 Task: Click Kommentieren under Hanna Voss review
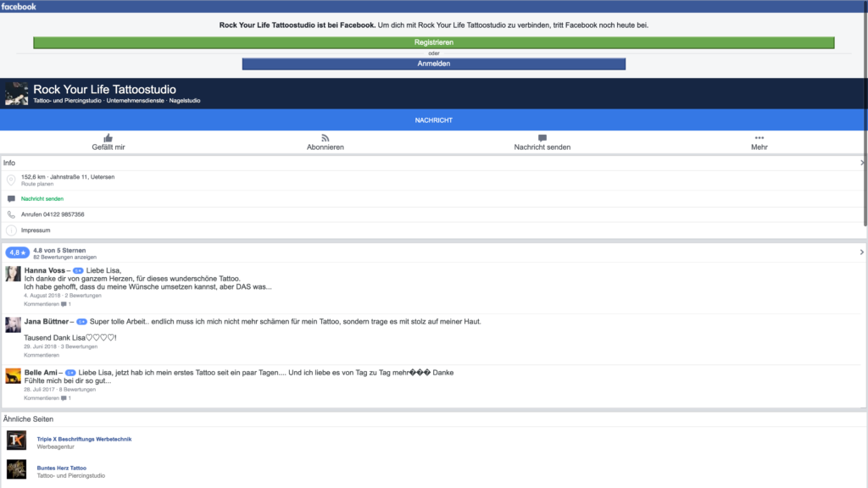[42, 303]
